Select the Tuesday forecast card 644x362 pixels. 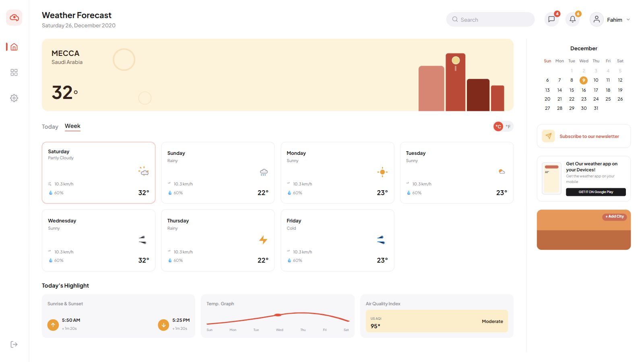click(x=457, y=173)
